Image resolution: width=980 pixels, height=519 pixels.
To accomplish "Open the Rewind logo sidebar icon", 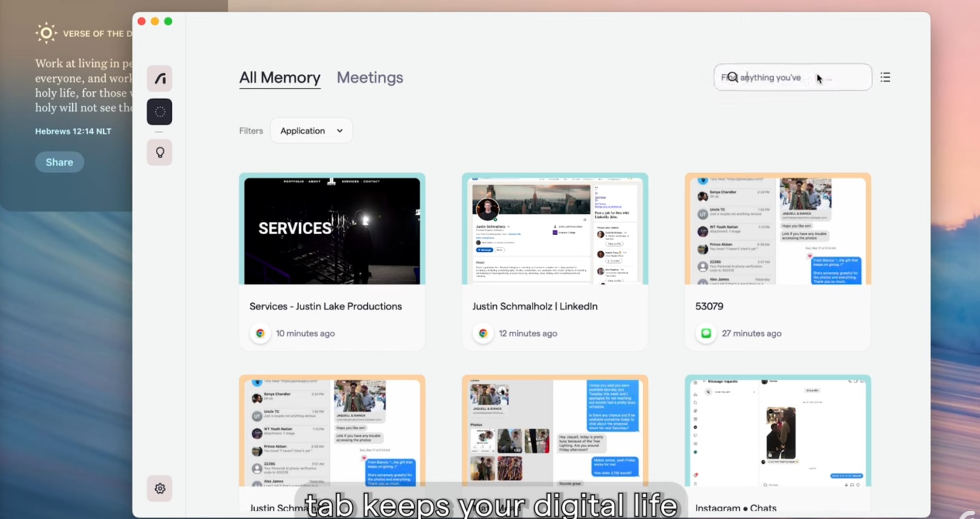I will pyautogui.click(x=159, y=78).
